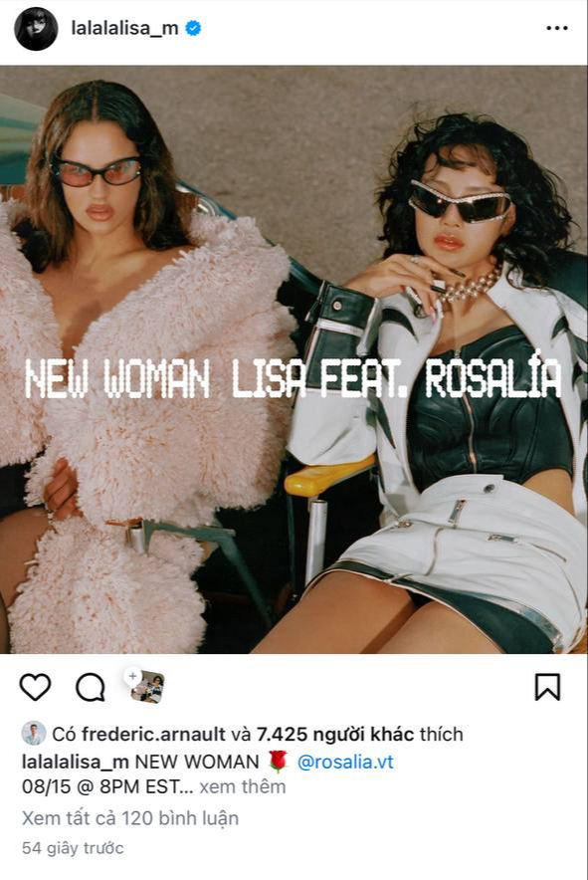
Task: Click the blue verified badge
Action: coord(194,28)
